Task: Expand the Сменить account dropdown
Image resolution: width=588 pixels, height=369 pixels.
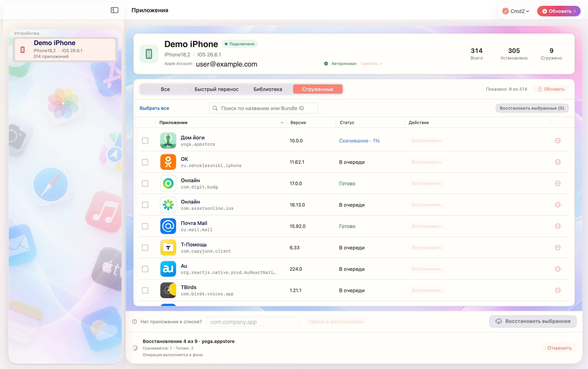Action: pyautogui.click(x=372, y=64)
